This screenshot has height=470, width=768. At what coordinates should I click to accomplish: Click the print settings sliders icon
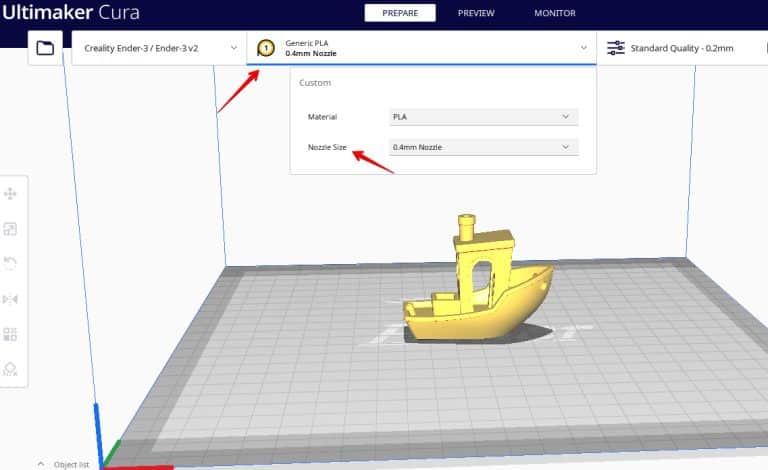coord(616,48)
